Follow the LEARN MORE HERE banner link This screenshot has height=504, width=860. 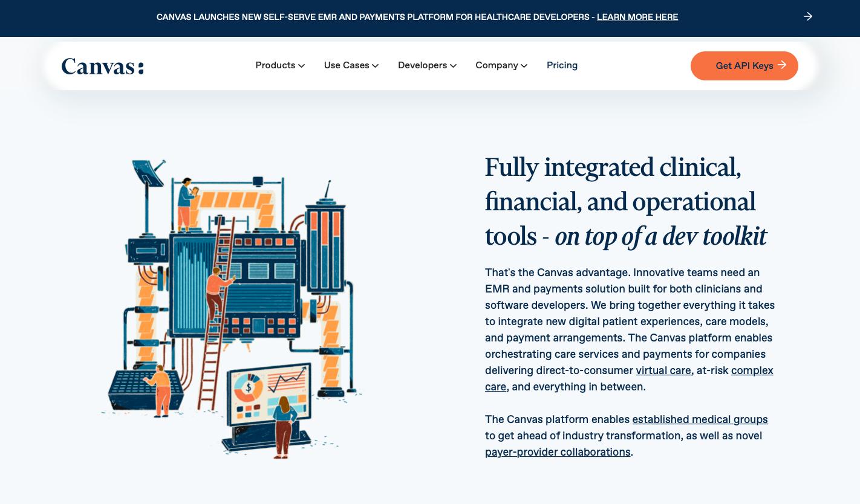[x=637, y=17]
